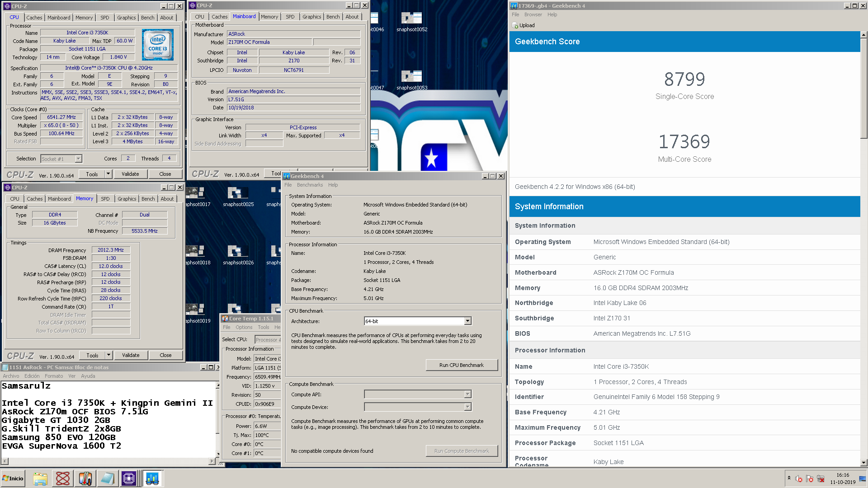868x488 pixels.
Task: Show hidden tray icons arrow
Action: point(789,478)
